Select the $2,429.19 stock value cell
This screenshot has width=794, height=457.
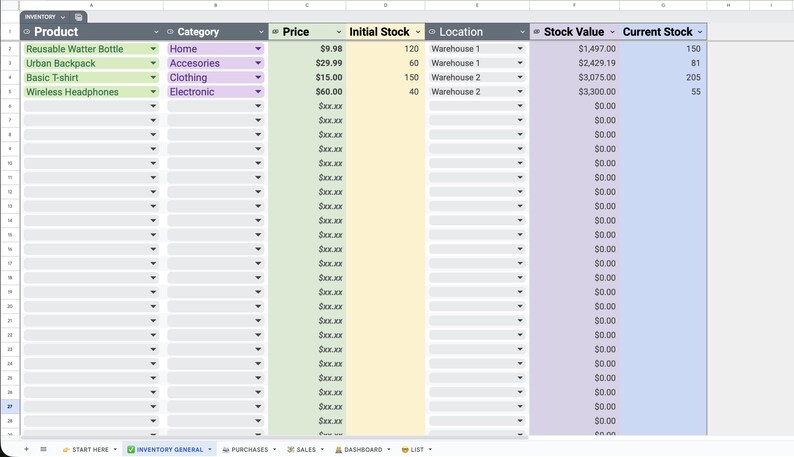click(x=575, y=63)
